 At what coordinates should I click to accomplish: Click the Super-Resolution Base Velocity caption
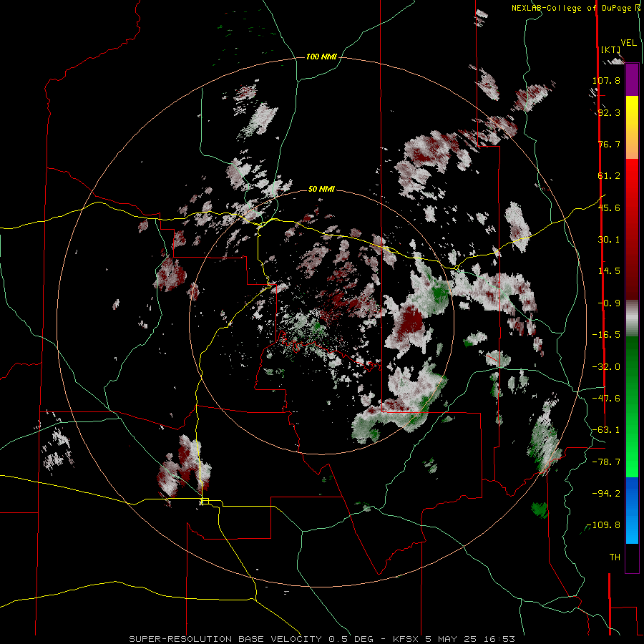(x=321, y=639)
